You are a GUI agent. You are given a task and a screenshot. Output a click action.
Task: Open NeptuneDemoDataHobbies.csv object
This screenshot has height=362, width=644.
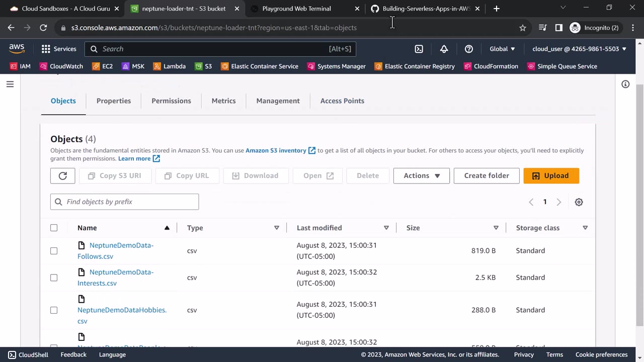122,315
